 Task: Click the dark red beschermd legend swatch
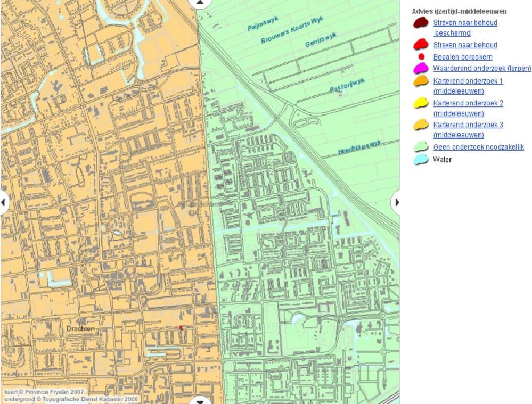[x=421, y=23]
